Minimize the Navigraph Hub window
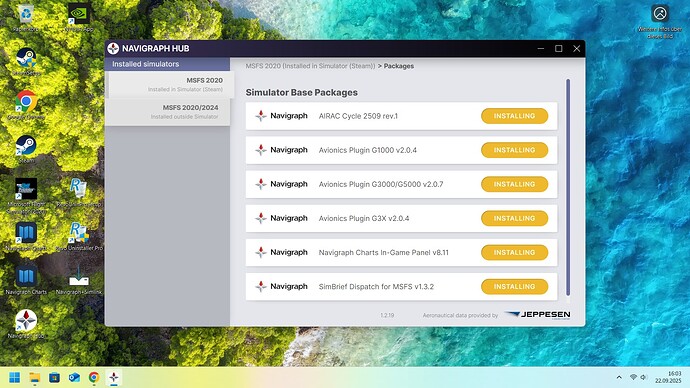The height and width of the screenshot is (388, 690). [x=541, y=48]
